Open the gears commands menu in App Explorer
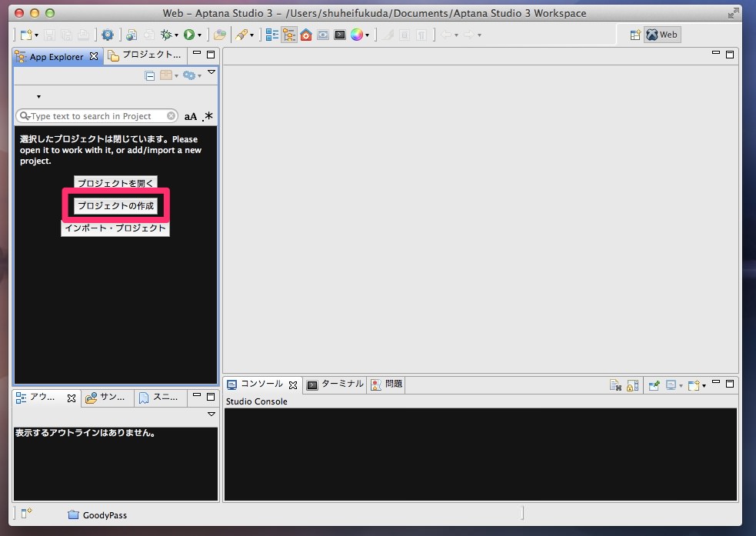 (192, 75)
